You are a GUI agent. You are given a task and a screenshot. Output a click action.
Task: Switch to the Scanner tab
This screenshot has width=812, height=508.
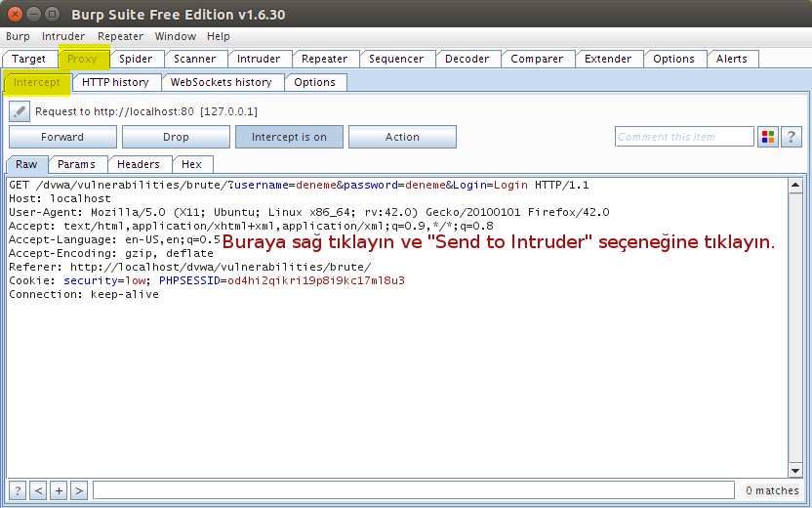click(195, 59)
